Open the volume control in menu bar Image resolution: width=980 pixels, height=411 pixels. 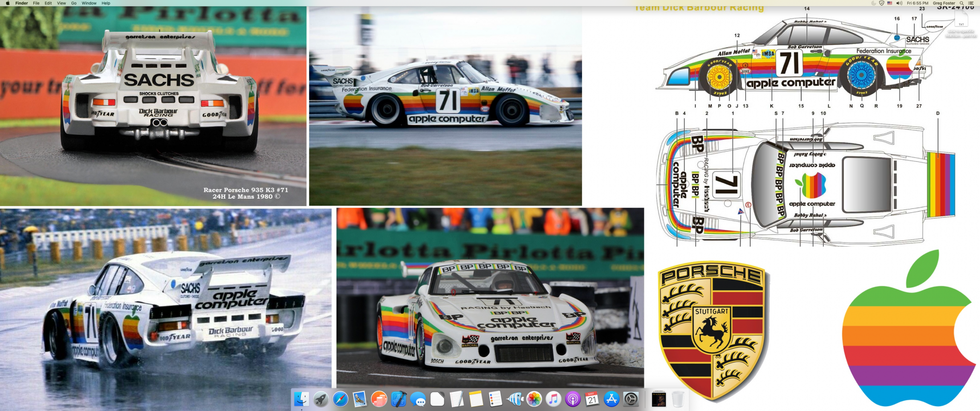point(899,3)
